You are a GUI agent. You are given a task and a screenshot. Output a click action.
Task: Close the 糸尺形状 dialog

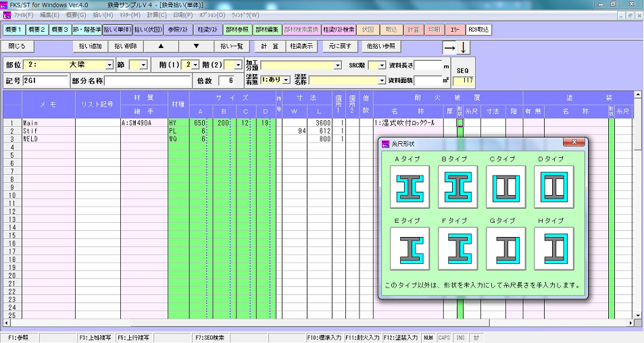click(x=574, y=142)
